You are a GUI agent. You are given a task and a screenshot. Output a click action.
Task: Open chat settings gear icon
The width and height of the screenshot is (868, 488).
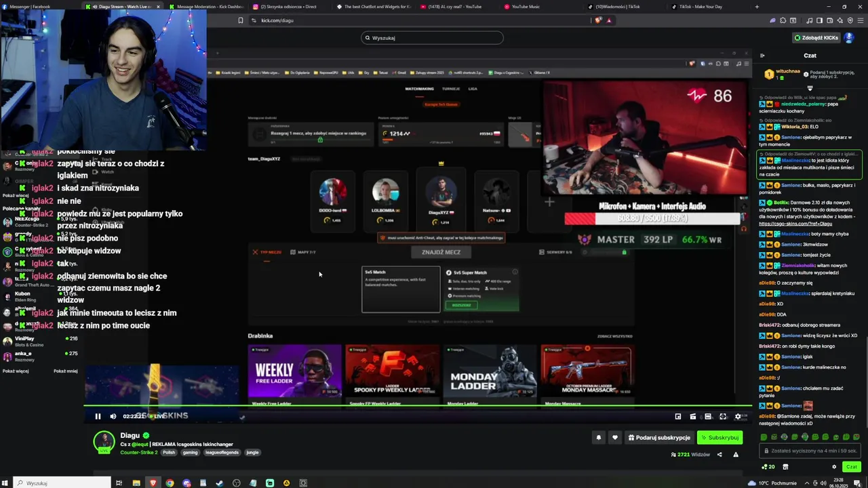pyautogui.click(x=834, y=467)
